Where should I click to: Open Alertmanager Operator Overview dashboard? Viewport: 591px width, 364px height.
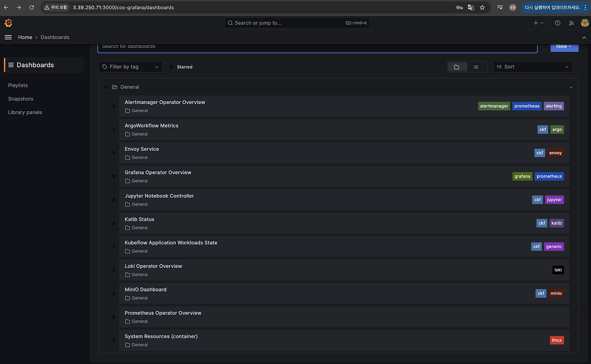click(x=165, y=102)
